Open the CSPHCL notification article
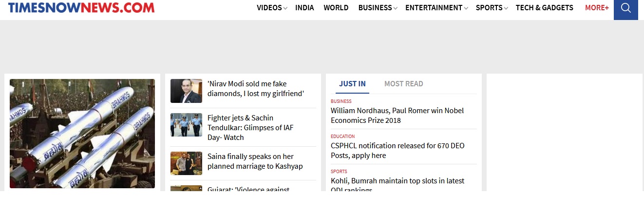This screenshot has width=644, height=197. pos(398,151)
